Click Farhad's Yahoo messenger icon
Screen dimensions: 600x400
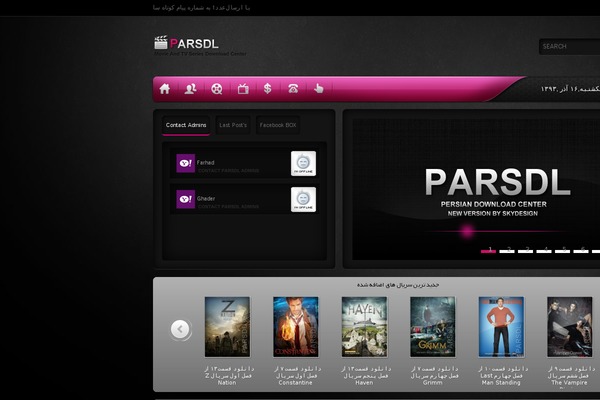(186, 163)
